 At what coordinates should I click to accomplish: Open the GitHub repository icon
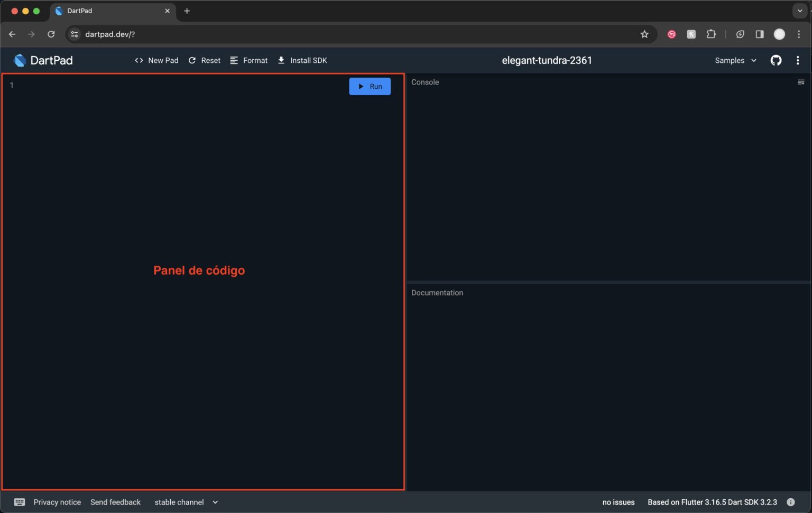tap(776, 60)
